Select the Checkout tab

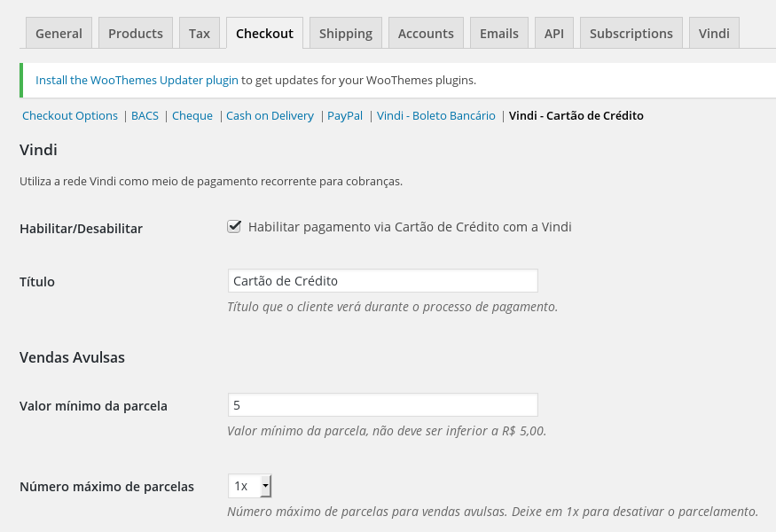click(x=265, y=33)
